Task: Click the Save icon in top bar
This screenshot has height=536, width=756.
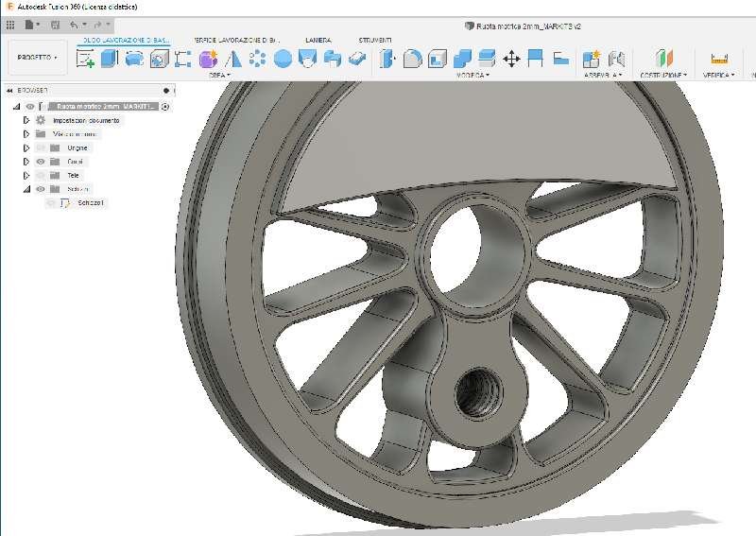Action: point(55,24)
